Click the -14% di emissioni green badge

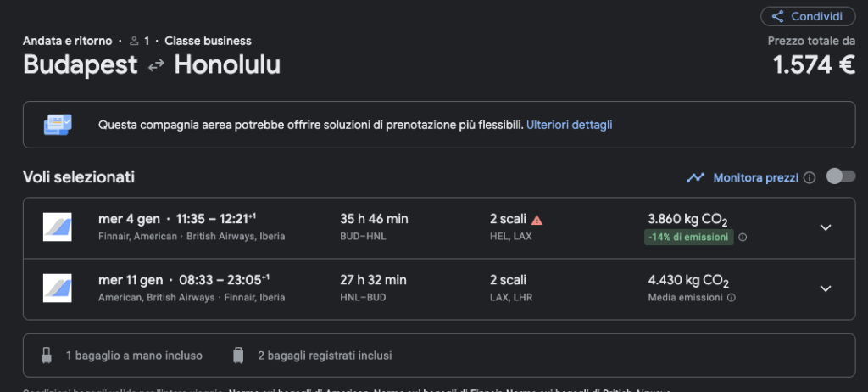(688, 238)
